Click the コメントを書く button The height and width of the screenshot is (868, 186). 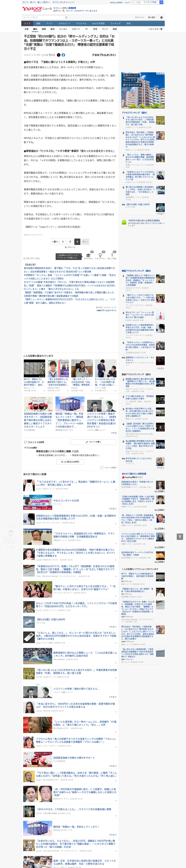tap(93, 442)
